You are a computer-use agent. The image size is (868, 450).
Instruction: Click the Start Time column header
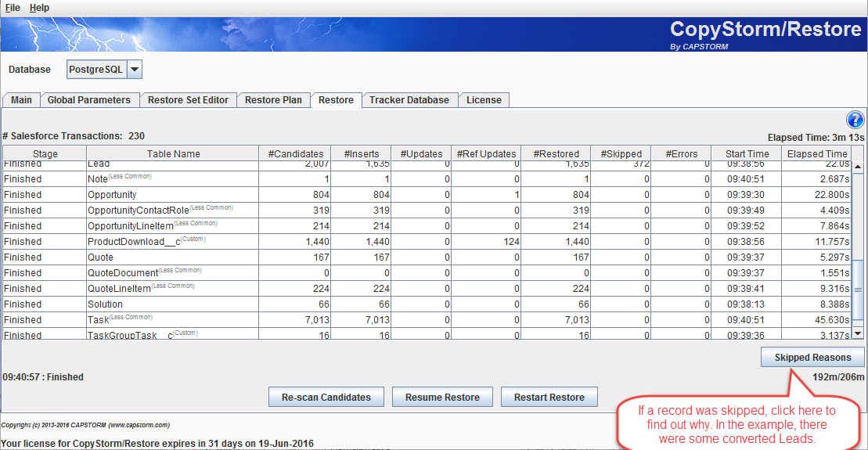coord(747,154)
